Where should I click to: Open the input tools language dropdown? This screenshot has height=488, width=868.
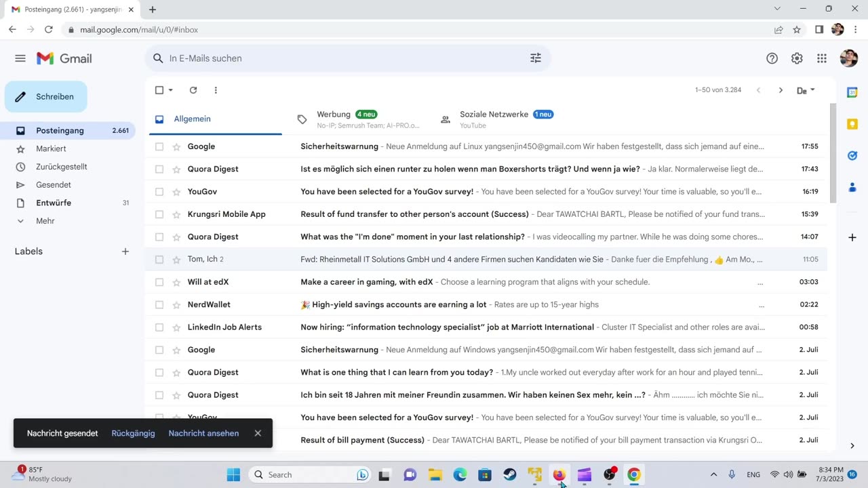(x=813, y=90)
